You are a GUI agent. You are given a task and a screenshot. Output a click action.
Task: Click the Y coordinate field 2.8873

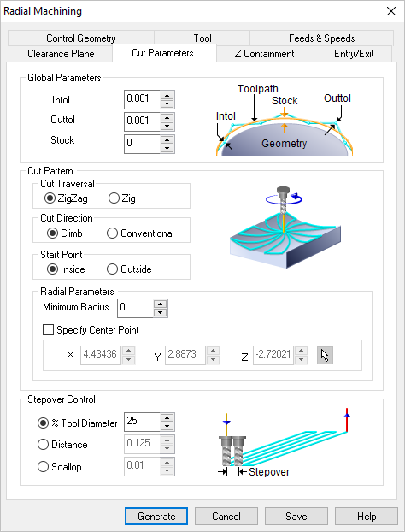185,355
